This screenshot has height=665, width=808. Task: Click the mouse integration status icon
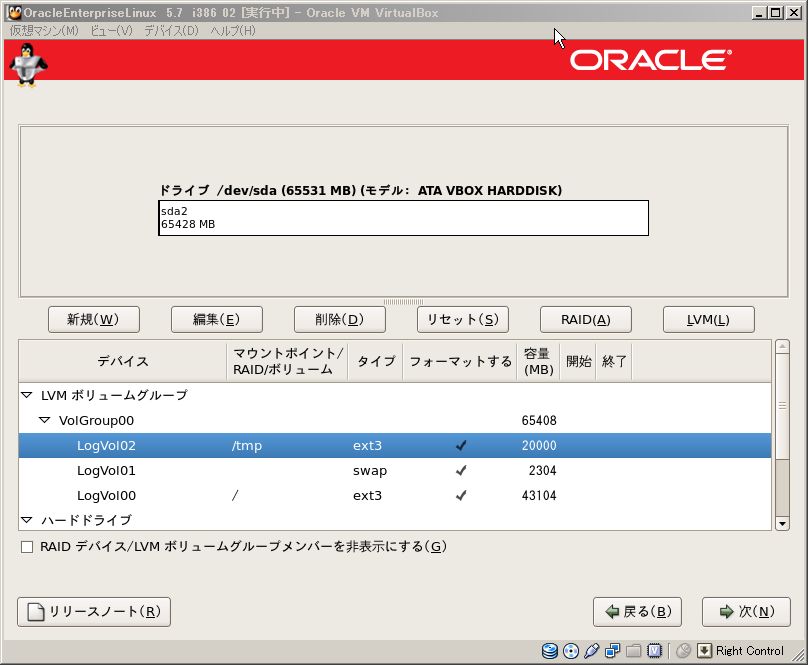pos(683,651)
